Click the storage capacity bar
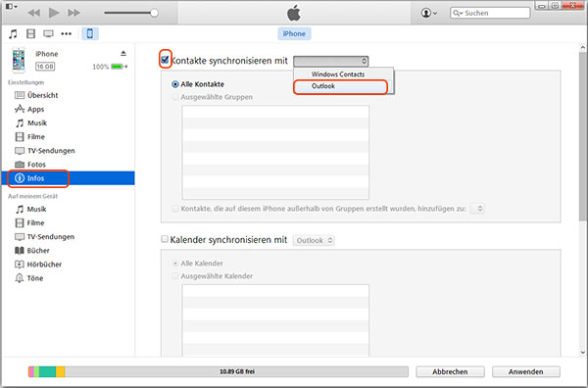 [x=219, y=371]
